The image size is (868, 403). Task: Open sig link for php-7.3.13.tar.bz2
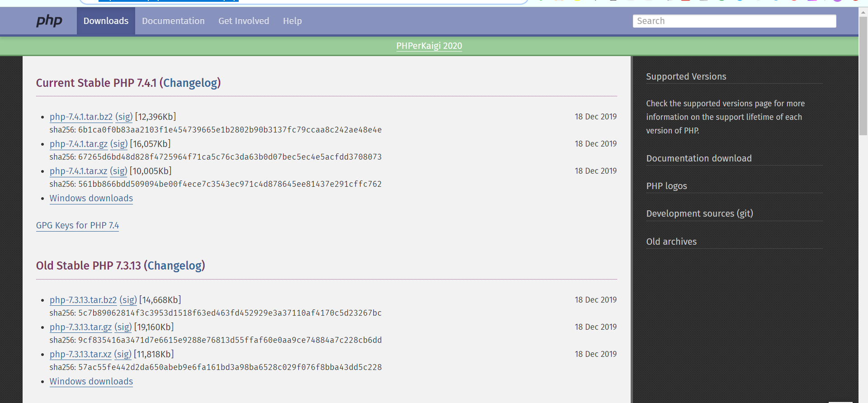pyautogui.click(x=128, y=300)
